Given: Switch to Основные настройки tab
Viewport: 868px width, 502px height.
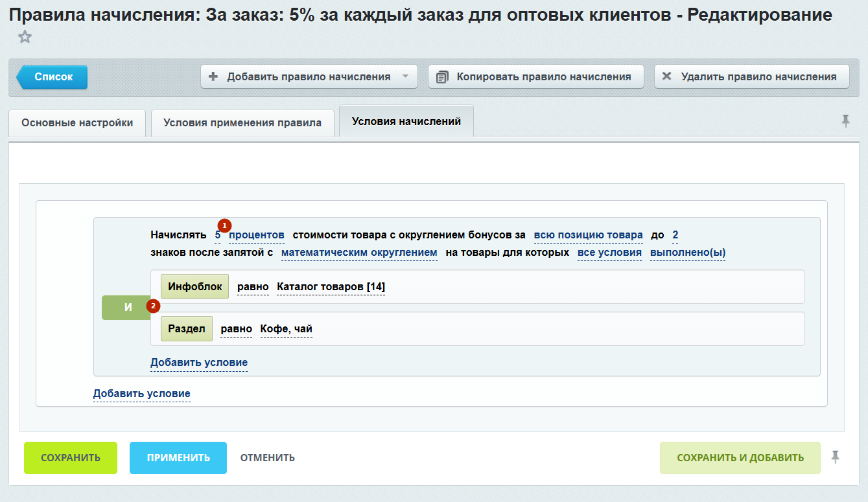Looking at the screenshot, I should tap(77, 122).
